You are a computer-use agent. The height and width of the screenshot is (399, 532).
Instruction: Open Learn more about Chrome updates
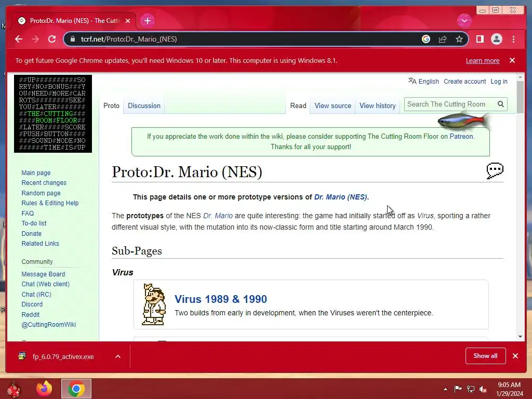coord(483,60)
